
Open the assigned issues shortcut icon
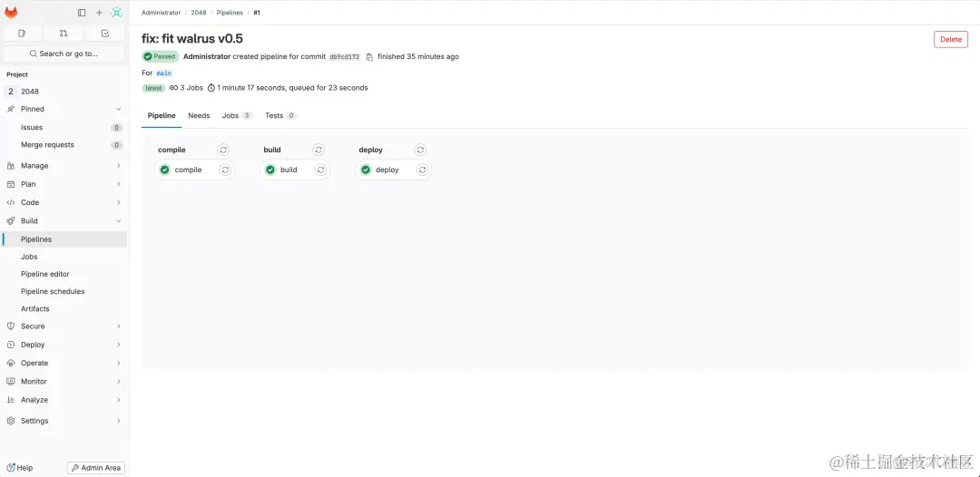click(22, 33)
